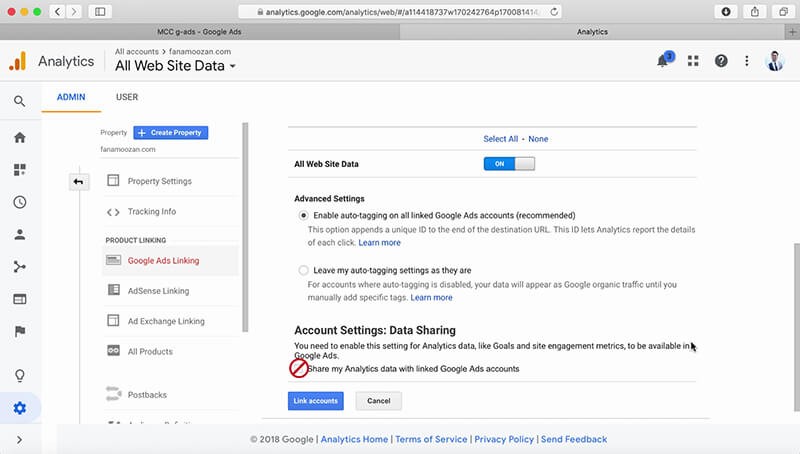Click All accounts in the breadcrumb

137,52
